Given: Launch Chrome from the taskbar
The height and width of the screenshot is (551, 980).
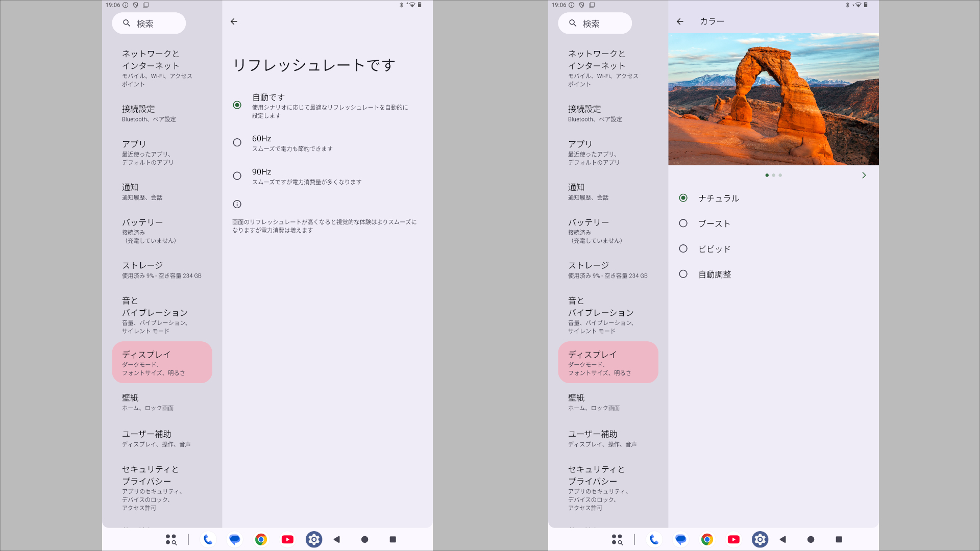Looking at the screenshot, I should (x=261, y=539).
